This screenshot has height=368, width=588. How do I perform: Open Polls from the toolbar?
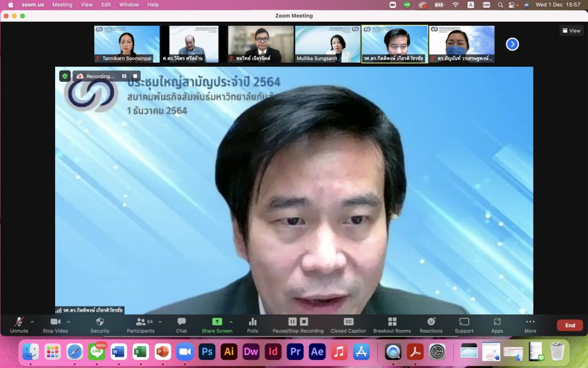pos(253,325)
